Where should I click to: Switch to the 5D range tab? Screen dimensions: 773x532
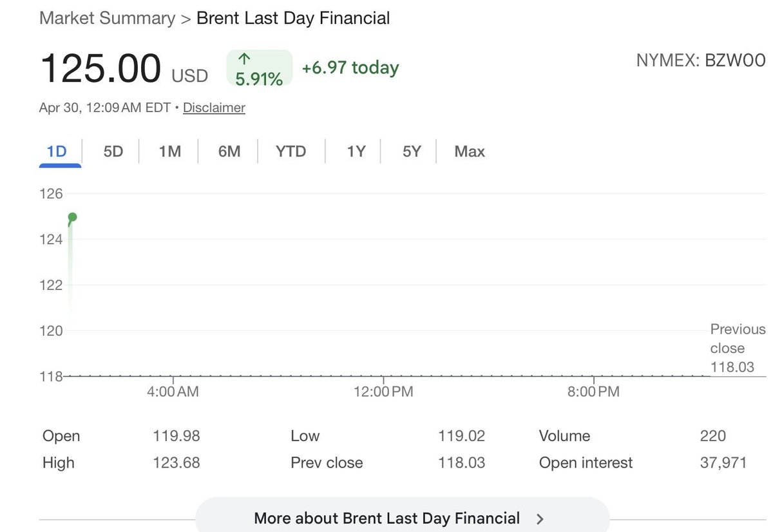click(113, 152)
